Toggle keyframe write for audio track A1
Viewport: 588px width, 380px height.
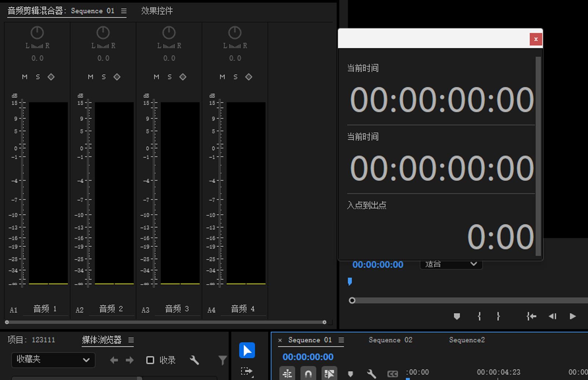click(x=51, y=77)
